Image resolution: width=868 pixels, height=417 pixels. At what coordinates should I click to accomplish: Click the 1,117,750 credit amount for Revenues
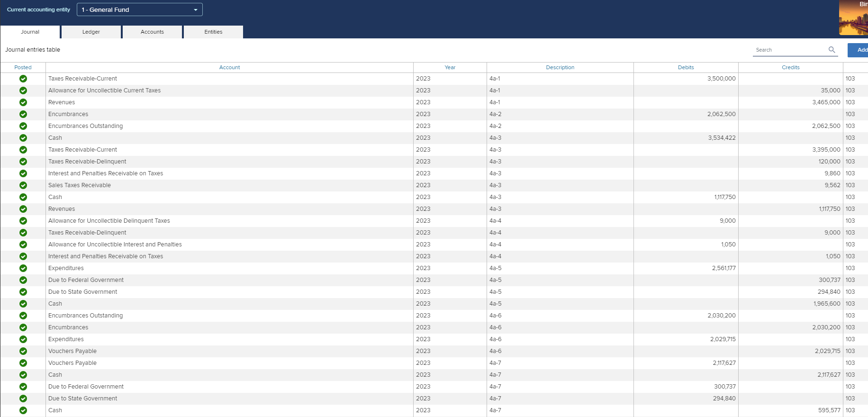[x=791, y=209]
